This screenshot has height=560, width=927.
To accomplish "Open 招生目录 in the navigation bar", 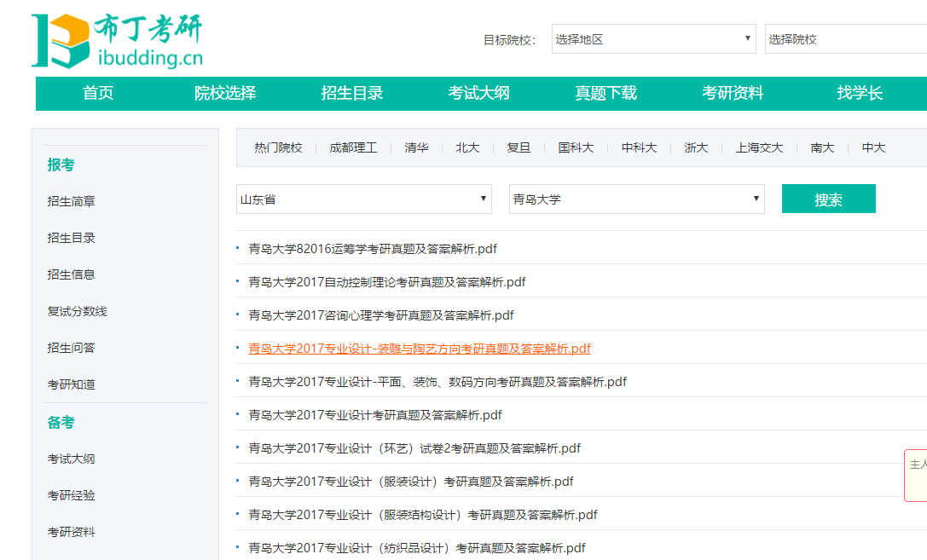I will click(352, 94).
